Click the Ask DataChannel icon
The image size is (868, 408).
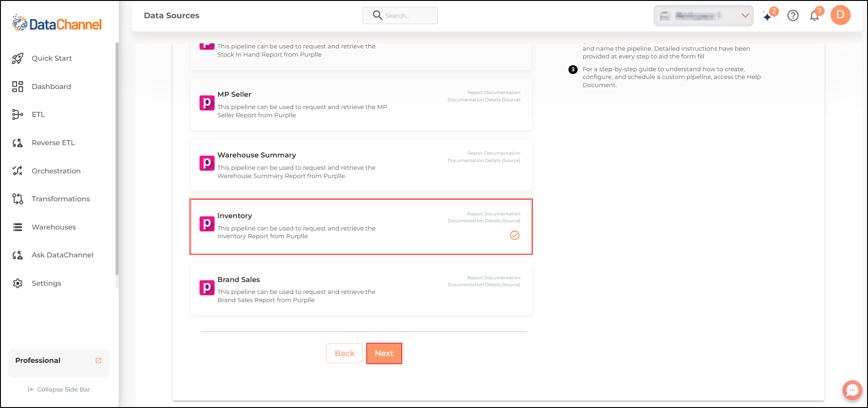coord(17,255)
